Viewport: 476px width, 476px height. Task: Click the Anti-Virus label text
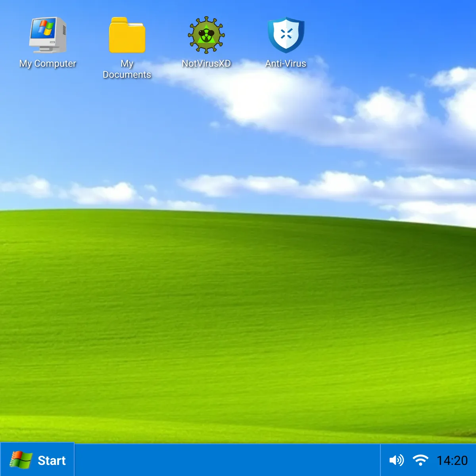286,63
